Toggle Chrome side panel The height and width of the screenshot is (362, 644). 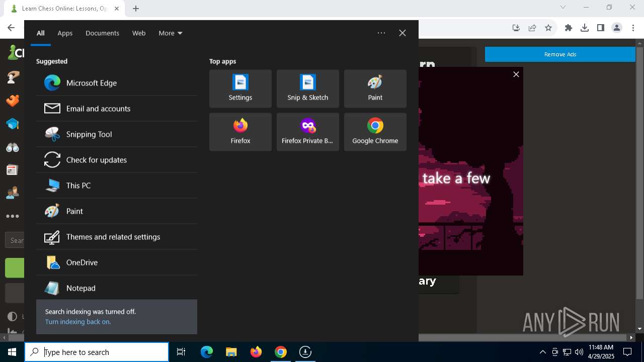click(x=601, y=28)
